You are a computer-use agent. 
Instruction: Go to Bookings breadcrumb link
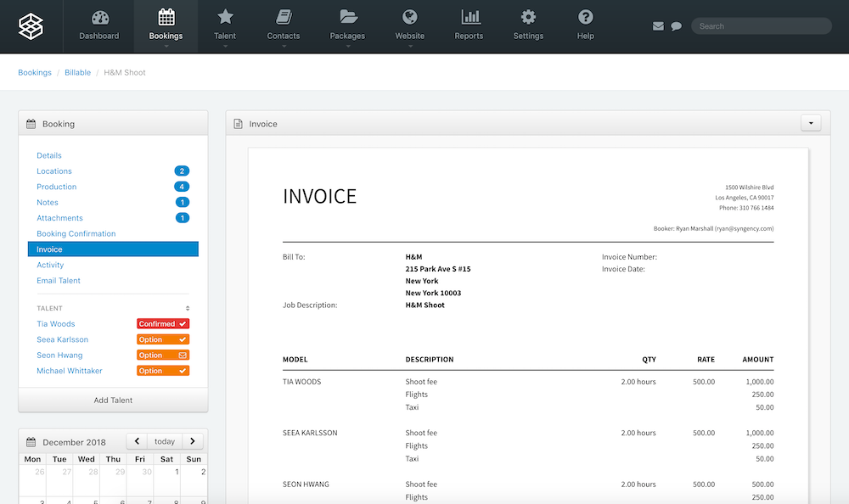[x=35, y=72]
